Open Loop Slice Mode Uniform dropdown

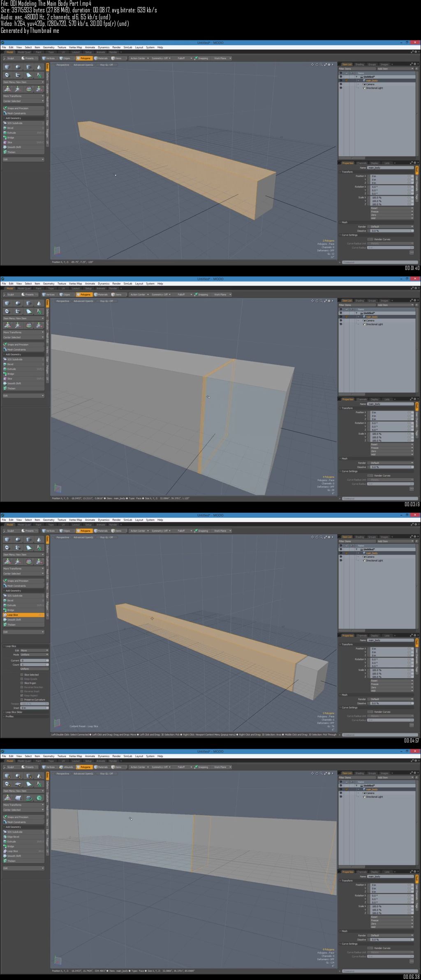(x=35, y=655)
